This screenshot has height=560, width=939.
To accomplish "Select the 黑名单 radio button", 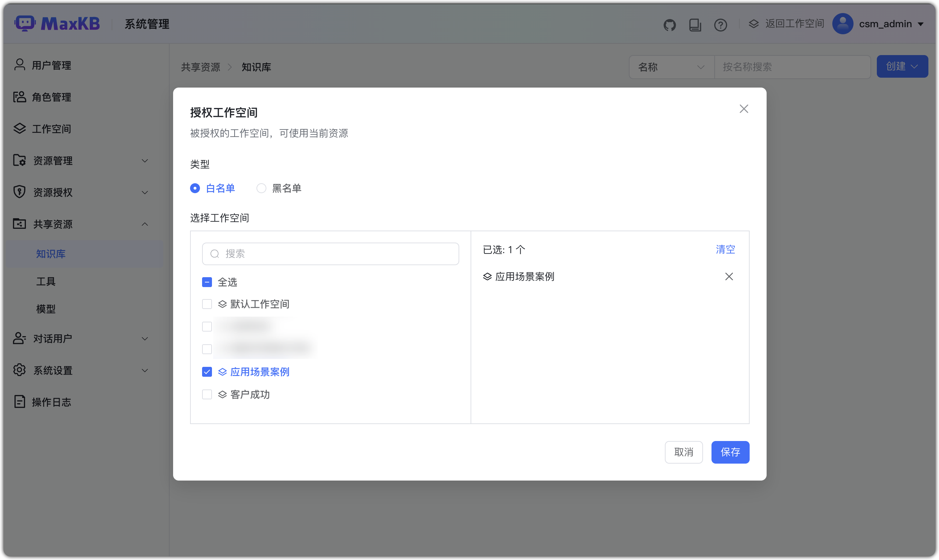I will [x=261, y=188].
